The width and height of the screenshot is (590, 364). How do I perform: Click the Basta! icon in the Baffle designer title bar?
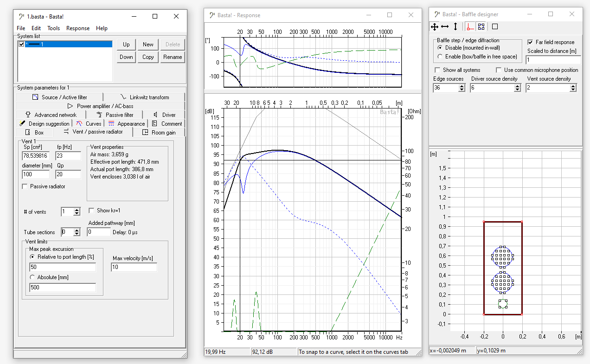point(437,14)
